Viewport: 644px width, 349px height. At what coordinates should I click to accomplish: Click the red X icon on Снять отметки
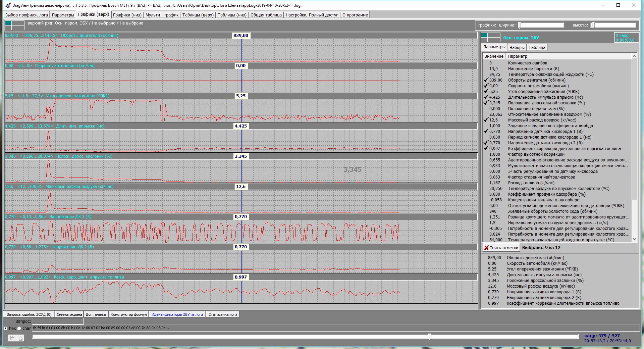486,248
